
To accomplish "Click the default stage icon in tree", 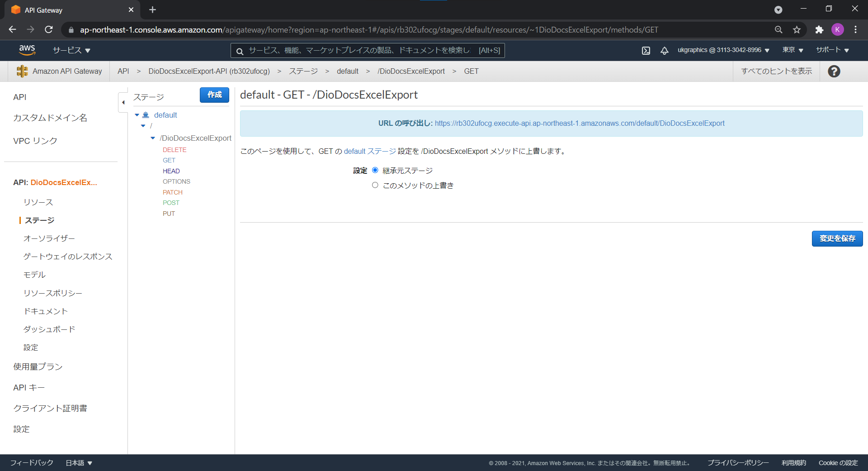I will point(146,115).
